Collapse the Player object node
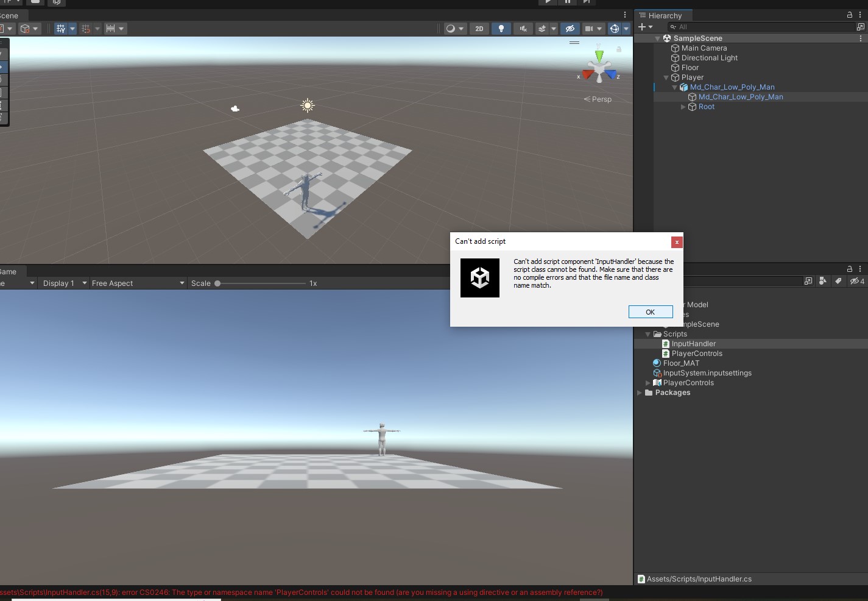Screen dimensions: 868x601 click(x=666, y=77)
